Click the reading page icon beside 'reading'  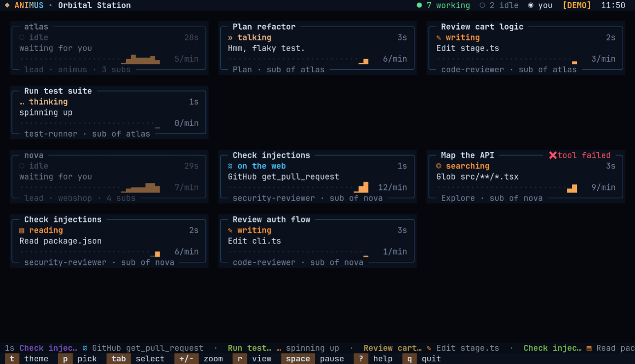22,230
